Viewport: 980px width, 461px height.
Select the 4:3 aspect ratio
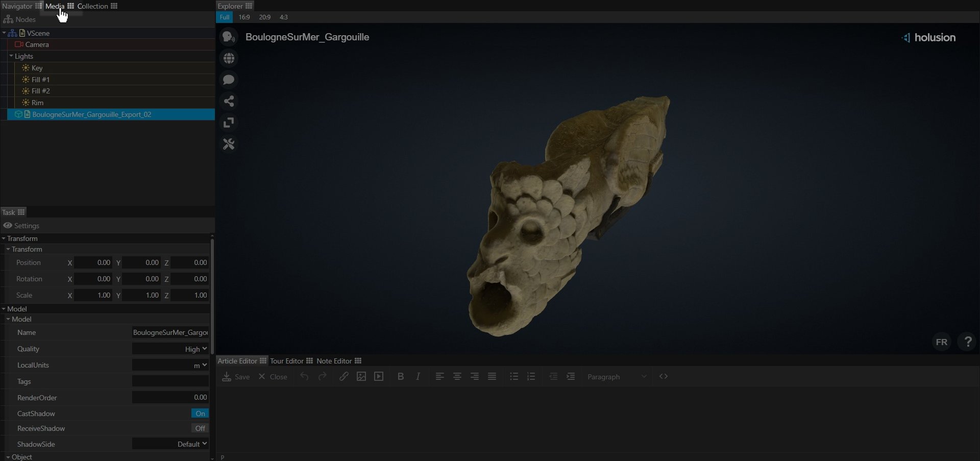coord(284,17)
